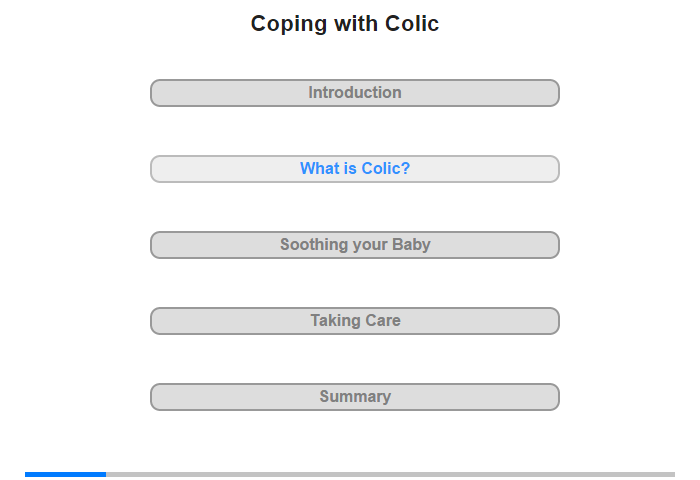Click the word Colic in the heading
The height and width of the screenshot is (480, 700).
(412, 24)
